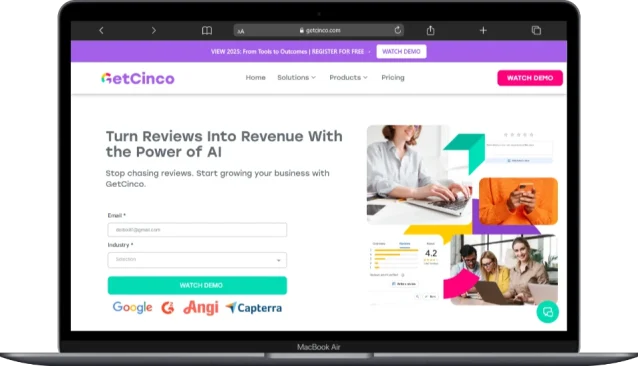Click the Turn Reviews Into Revenue headline
Screen dimensions: 638x366
(x=224, y=144)
